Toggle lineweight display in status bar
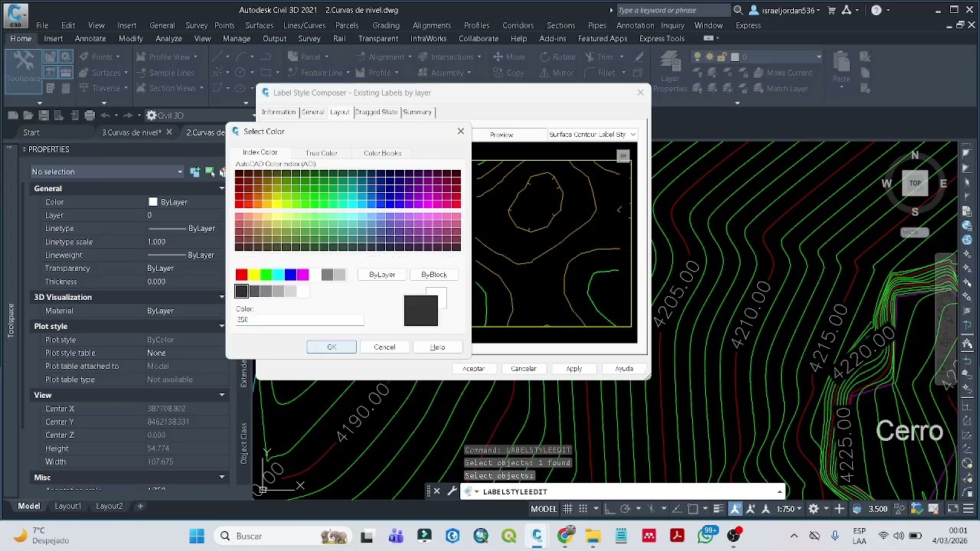Screen dimensions: 980x551 (717, 508)
